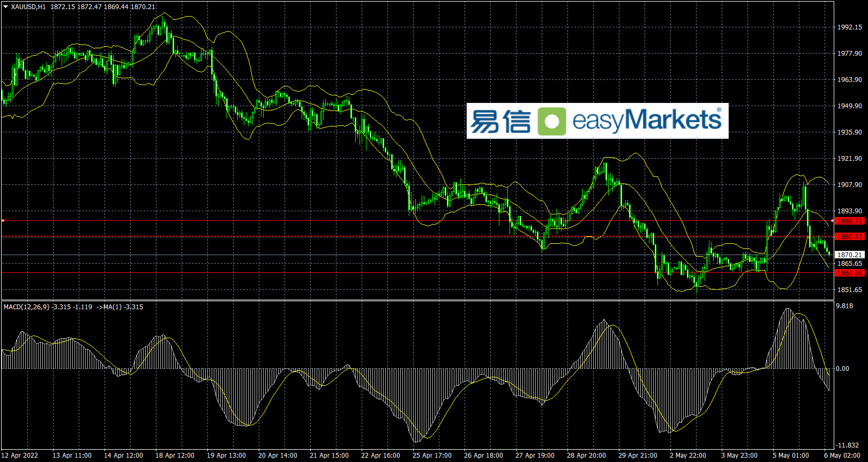Click the XAUUSD,H1 symbol title
This screenshot has height=462, width=868.
[x=28, y=7]
